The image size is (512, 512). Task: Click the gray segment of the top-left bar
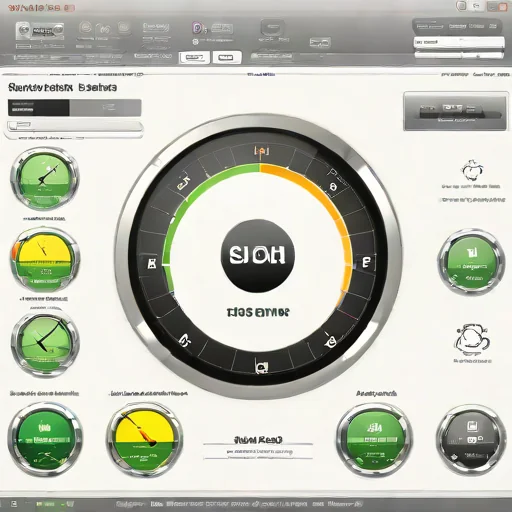point(105,108)
